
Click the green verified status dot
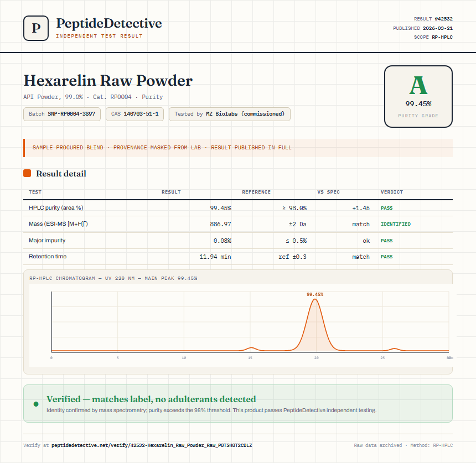pos(36,404)
